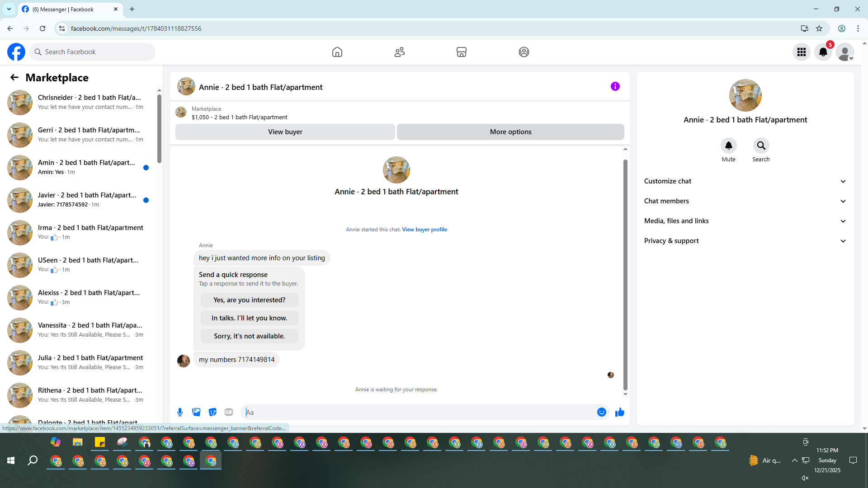Open the sticker picker icon
Viewport: 868px width, 488px height.
tap(212, 412)
